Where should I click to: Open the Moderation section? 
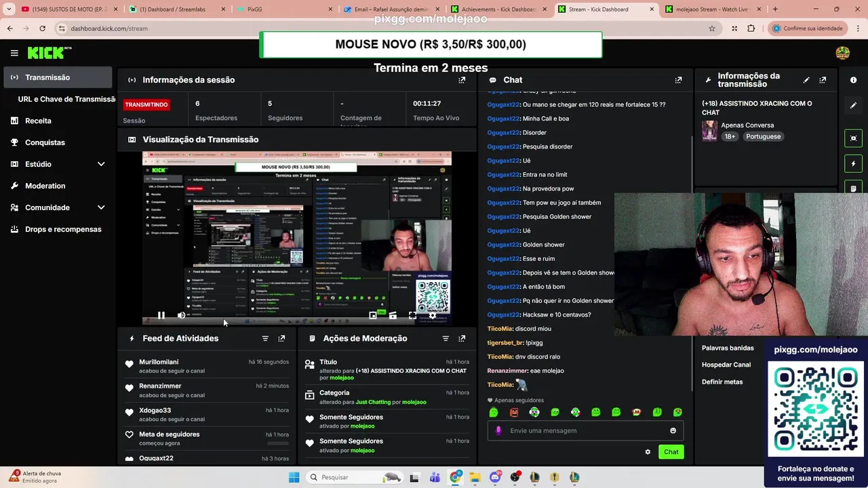58,186
